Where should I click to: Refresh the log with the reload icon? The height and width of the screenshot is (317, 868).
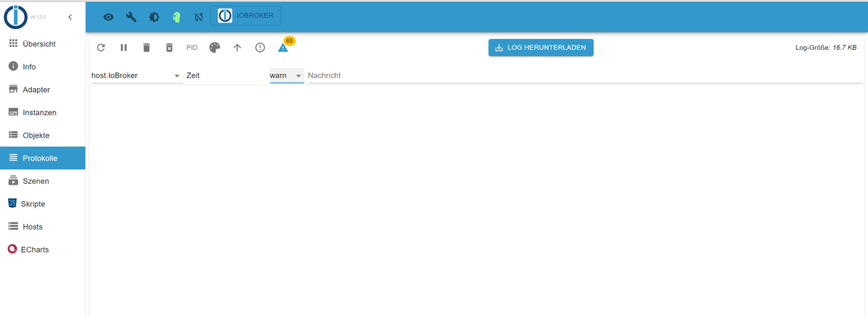click(101, 48)
